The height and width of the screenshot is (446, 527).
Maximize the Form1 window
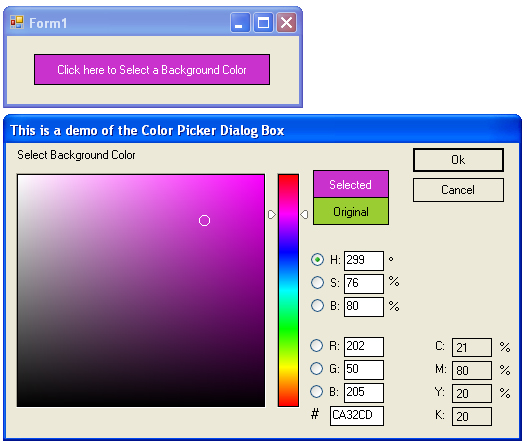coord(263,23)
